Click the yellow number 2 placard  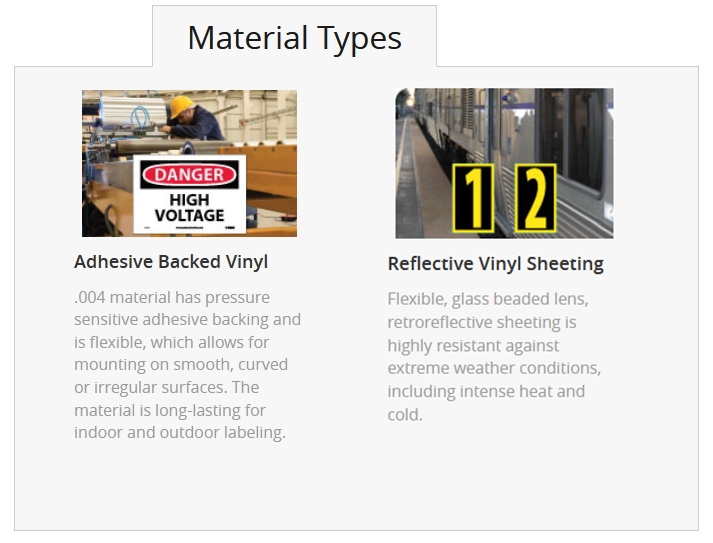536,198
